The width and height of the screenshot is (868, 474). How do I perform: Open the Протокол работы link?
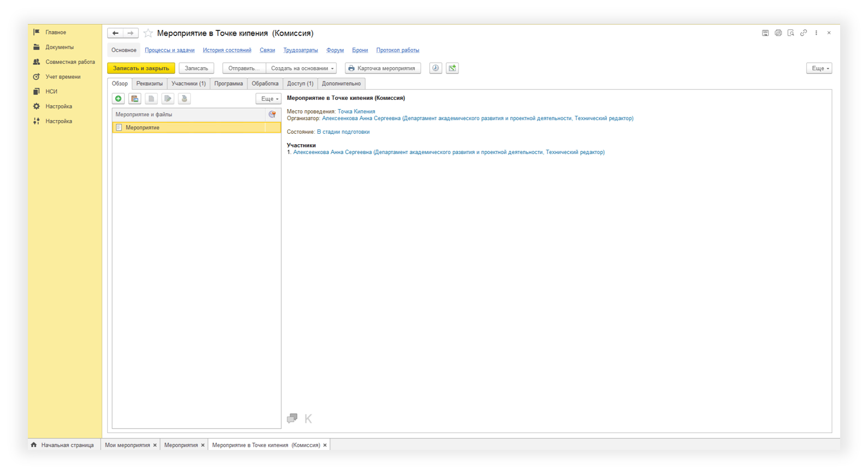pos(398,50)
